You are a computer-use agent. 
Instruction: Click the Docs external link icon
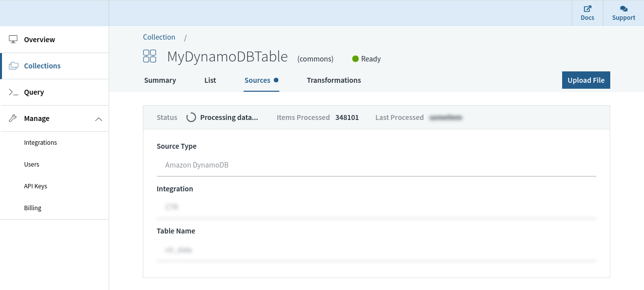[x=587, y=9]
